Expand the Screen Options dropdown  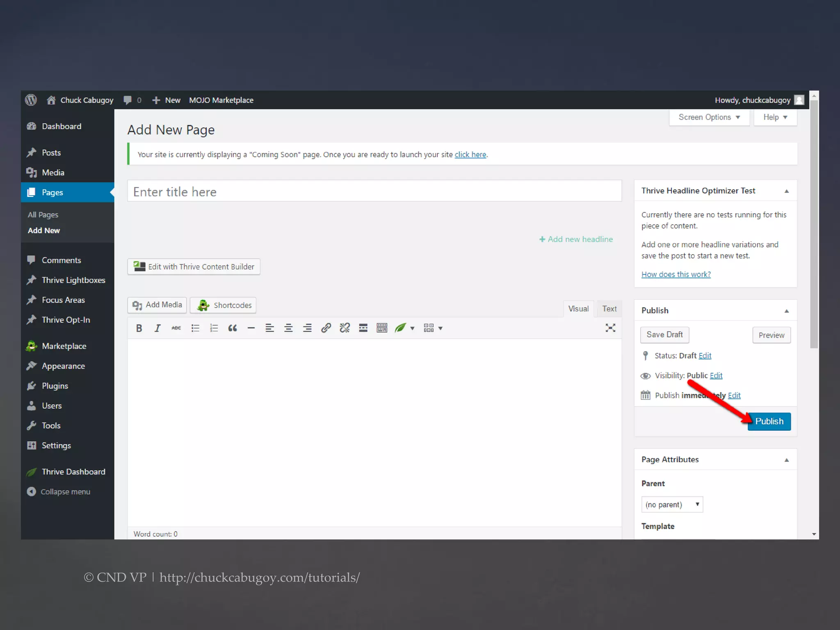[x=709, y=117]
